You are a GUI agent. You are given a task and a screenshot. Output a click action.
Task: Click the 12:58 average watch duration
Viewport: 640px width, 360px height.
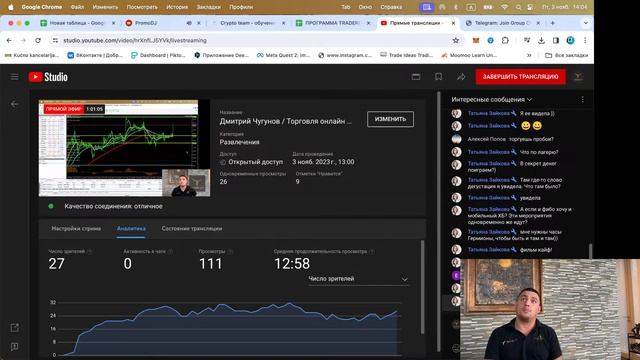coord(292,264)
